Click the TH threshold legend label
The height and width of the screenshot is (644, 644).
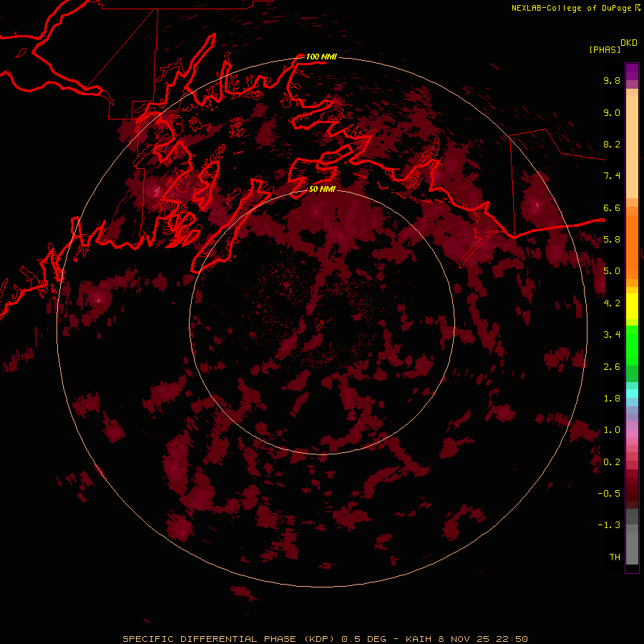615,557
